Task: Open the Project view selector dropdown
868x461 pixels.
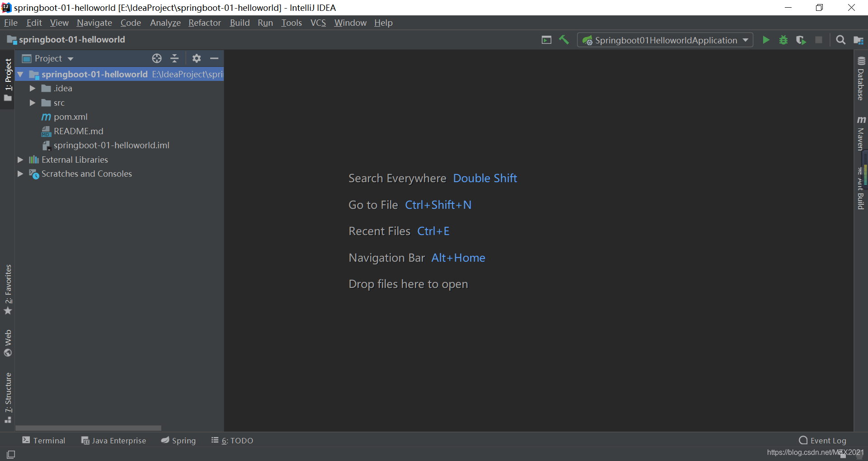Action: pyautogui.click(x=48, y=58)
